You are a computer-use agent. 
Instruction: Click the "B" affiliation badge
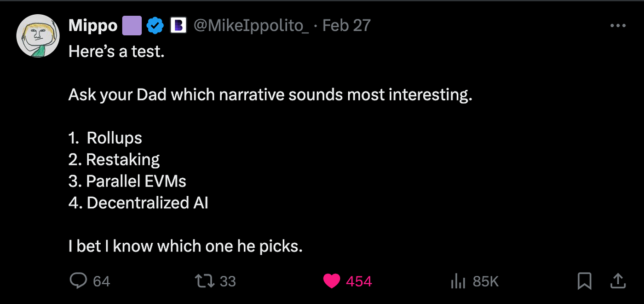click(x=178, y=26)
